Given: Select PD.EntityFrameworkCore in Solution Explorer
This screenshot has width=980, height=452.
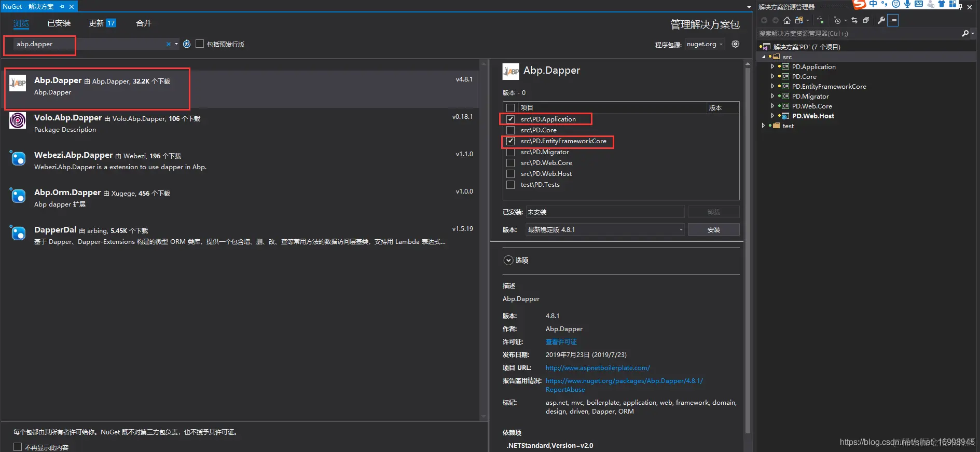Looking at the screenshot, I should 829,86.
